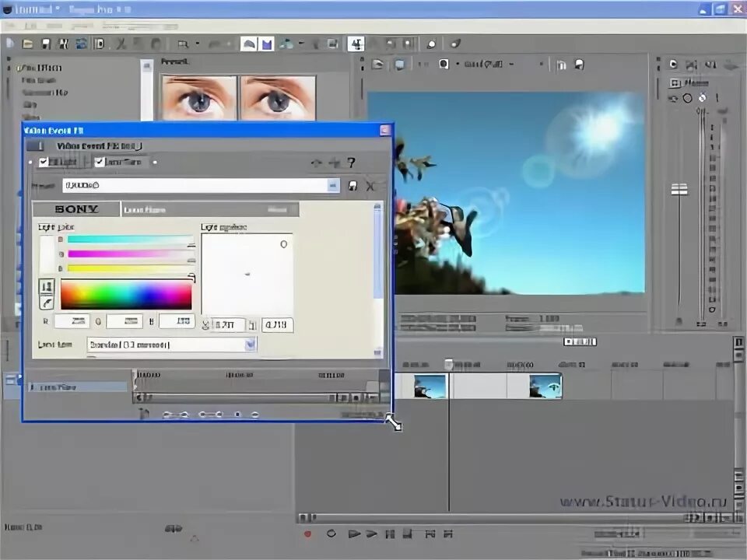Select the top item in the left folder tree
The image size is (747, 560).
39,68
